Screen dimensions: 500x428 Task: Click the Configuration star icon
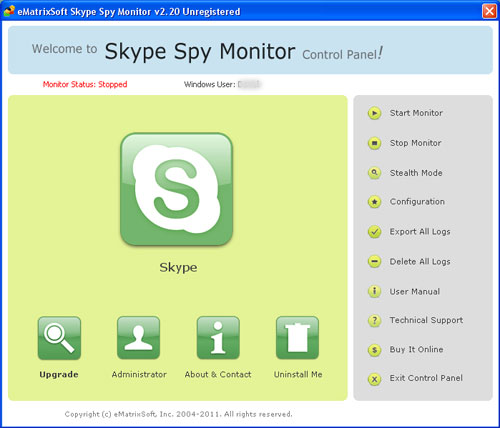375,202
